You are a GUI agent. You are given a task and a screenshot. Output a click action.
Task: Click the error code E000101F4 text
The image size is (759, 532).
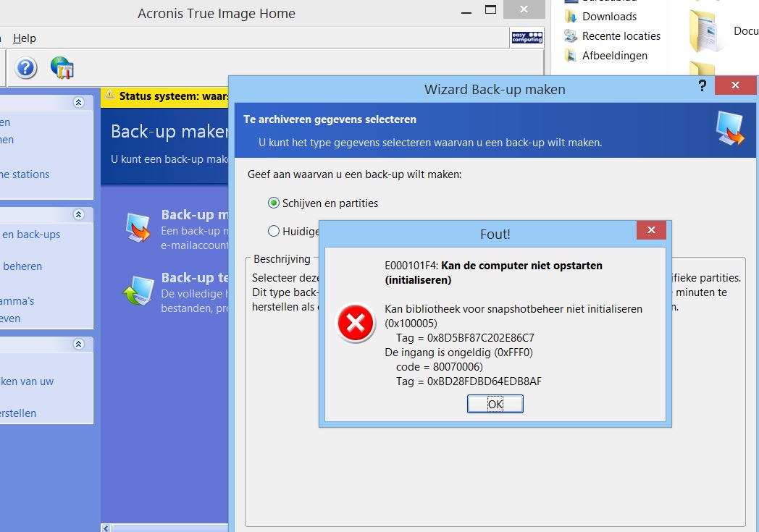point(411,266)
